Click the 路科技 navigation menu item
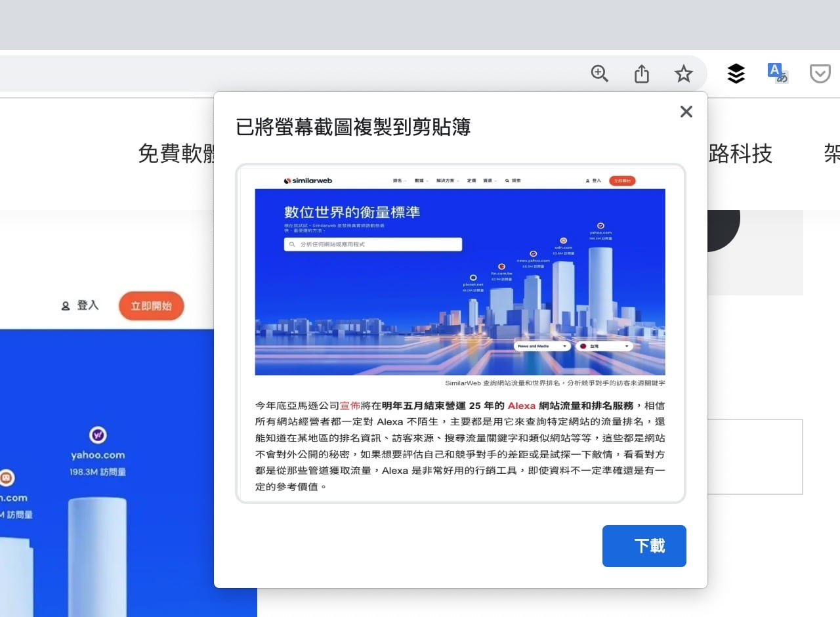This screenshot has width=840, height=617. coord(740,154)
